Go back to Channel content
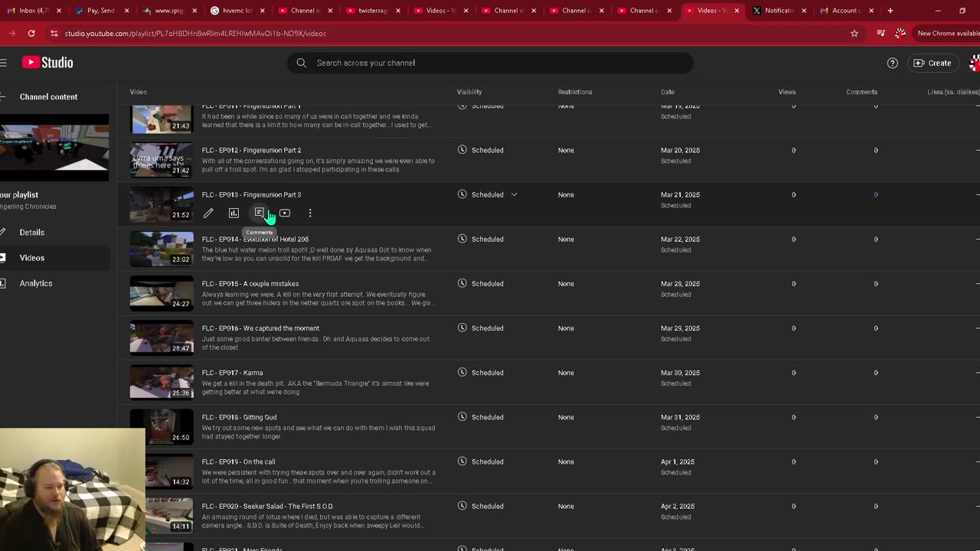Screen dimensions: 980x551 click(x=48, y=96)
